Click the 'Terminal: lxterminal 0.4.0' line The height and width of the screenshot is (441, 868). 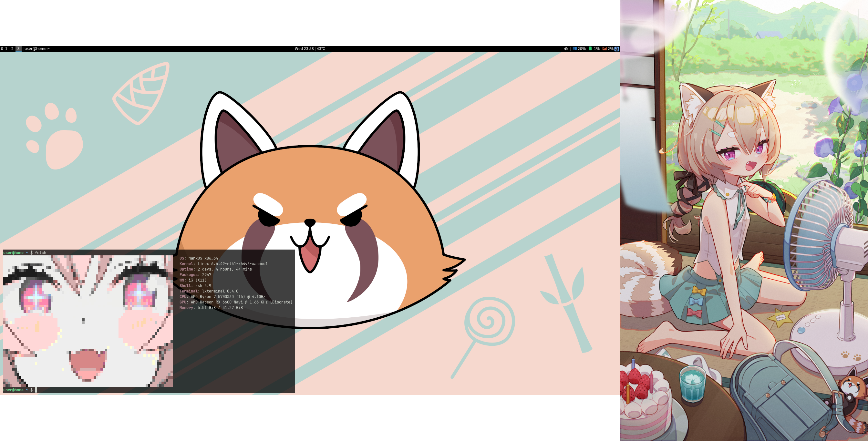tap(209, 291)
